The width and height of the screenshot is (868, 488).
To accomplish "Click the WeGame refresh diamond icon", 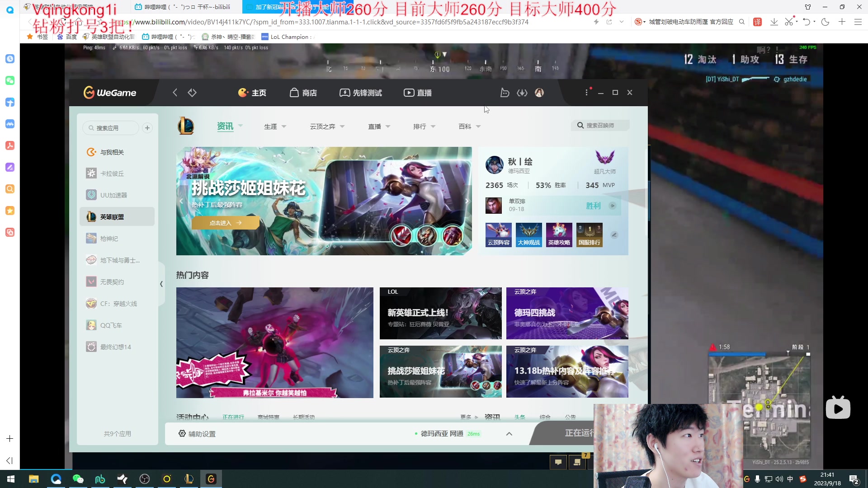I will click(x=192, y=93).
